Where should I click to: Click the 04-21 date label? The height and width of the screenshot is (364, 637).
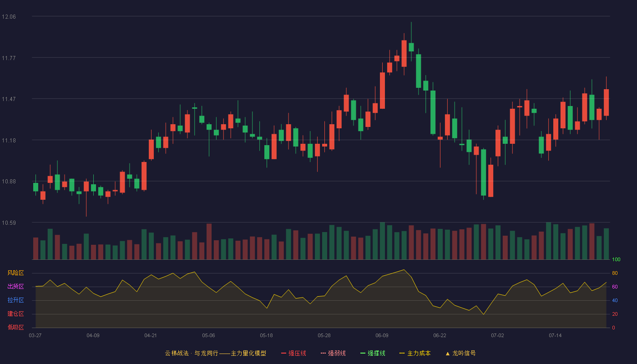pyautogui.click(x=151, y=335)
